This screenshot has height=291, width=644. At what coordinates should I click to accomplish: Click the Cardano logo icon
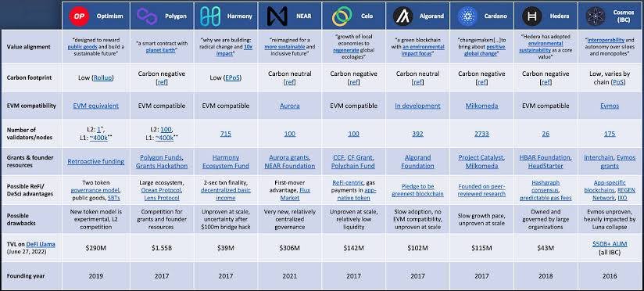467,16
